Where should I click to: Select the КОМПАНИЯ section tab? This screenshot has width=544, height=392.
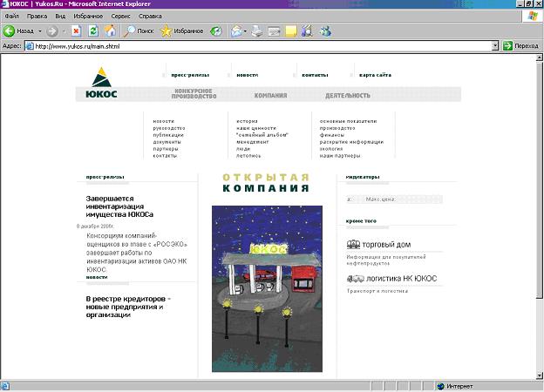(x=270, y=95)
